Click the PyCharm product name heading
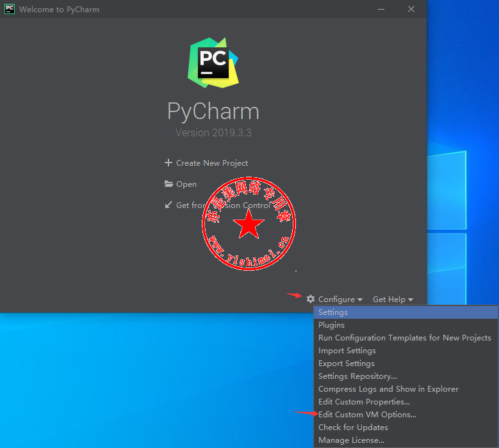Viewport: 499px width, 448px height. (x=213, y=111)
